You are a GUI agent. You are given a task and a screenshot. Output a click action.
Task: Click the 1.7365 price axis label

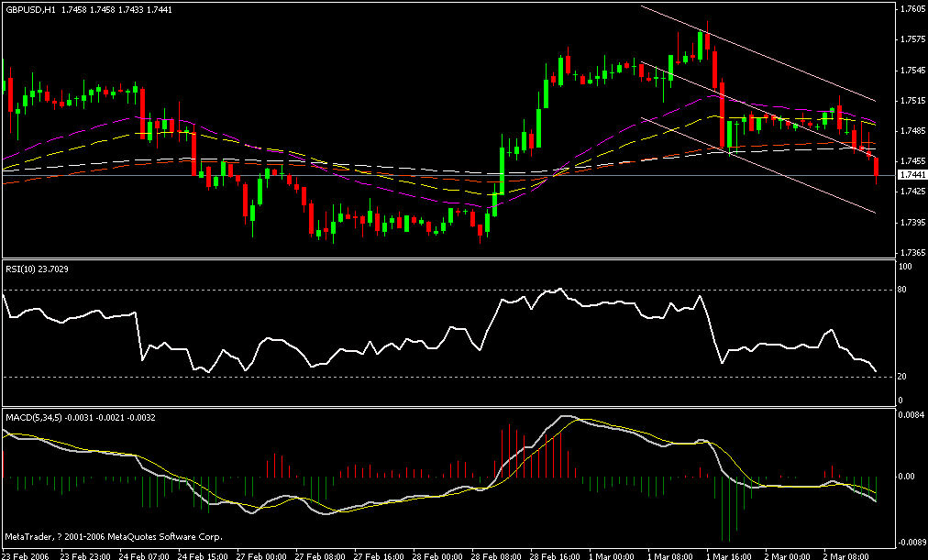click(x=911, y=252)
